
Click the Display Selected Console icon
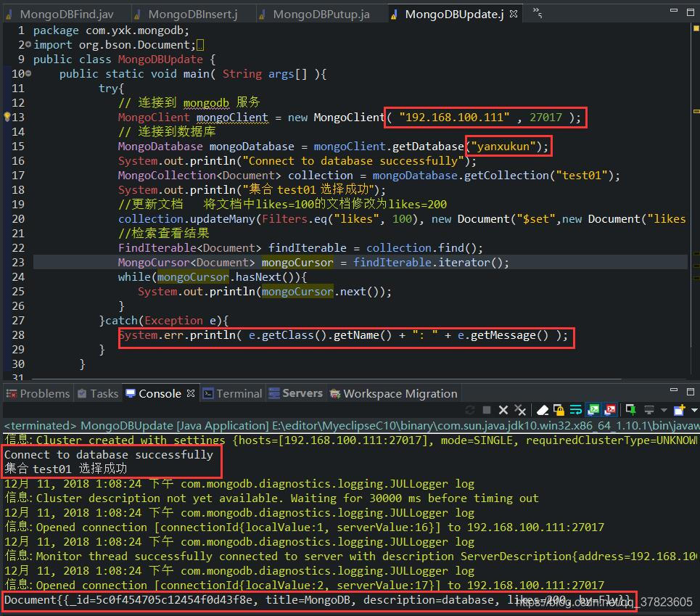649,410
